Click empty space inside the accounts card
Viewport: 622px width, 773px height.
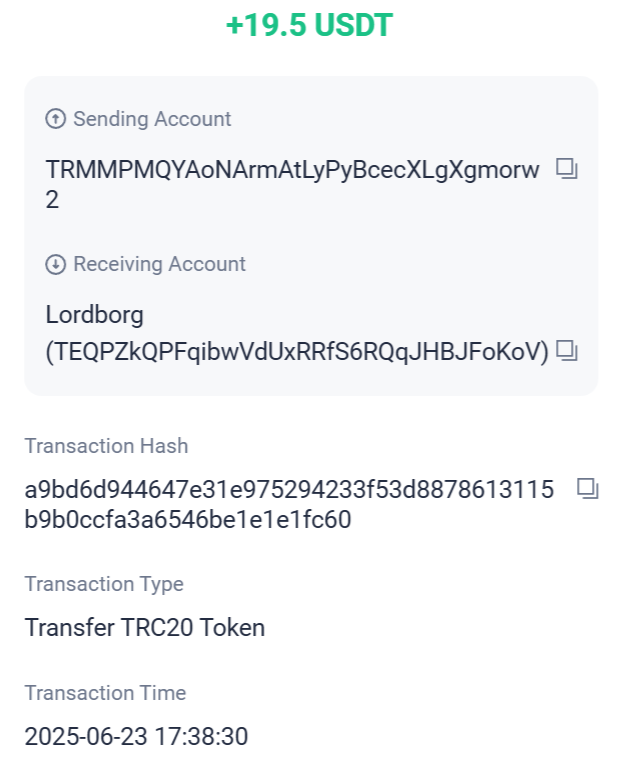click(394, 232)
